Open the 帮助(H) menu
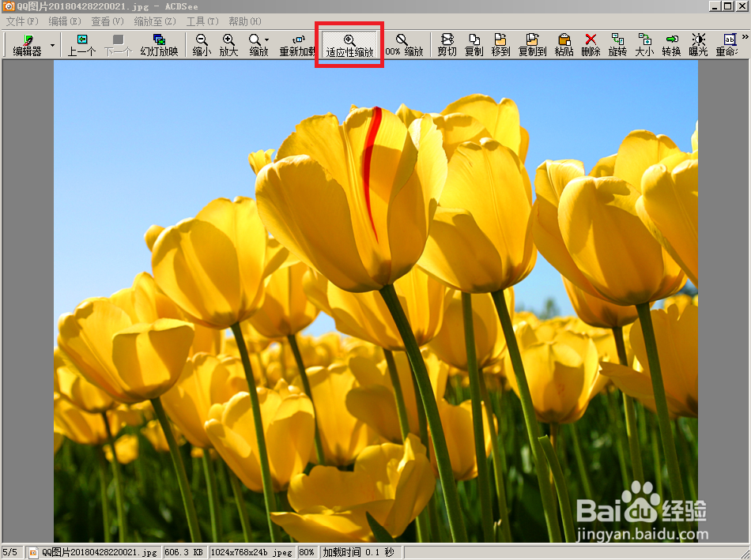The width and height of the screenshot is (751, 560). (x=245, y=21)
